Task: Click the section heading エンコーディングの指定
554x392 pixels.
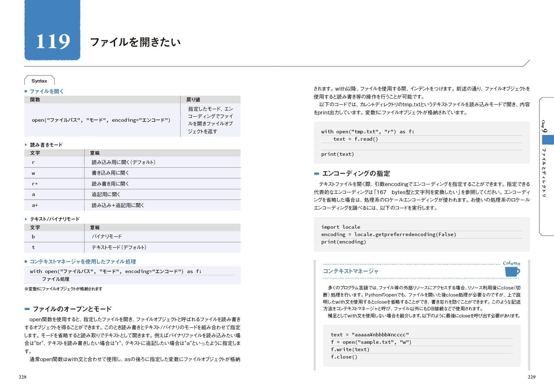Action: tap(356, 174)
